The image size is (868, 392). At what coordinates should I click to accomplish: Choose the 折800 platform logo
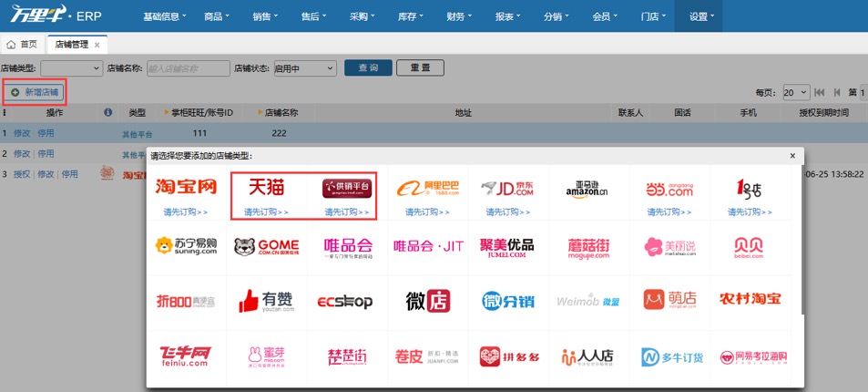click(x=186, y=302)
